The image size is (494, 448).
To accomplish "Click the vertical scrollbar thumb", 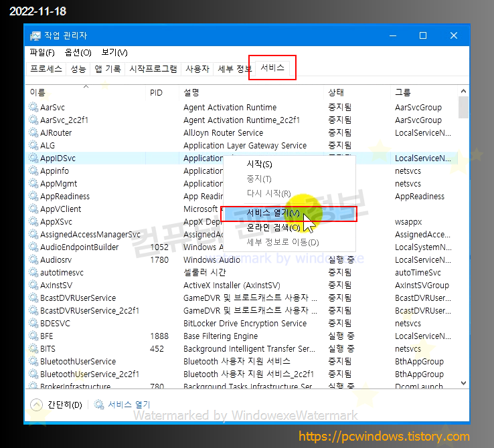I will click(463, 107).
